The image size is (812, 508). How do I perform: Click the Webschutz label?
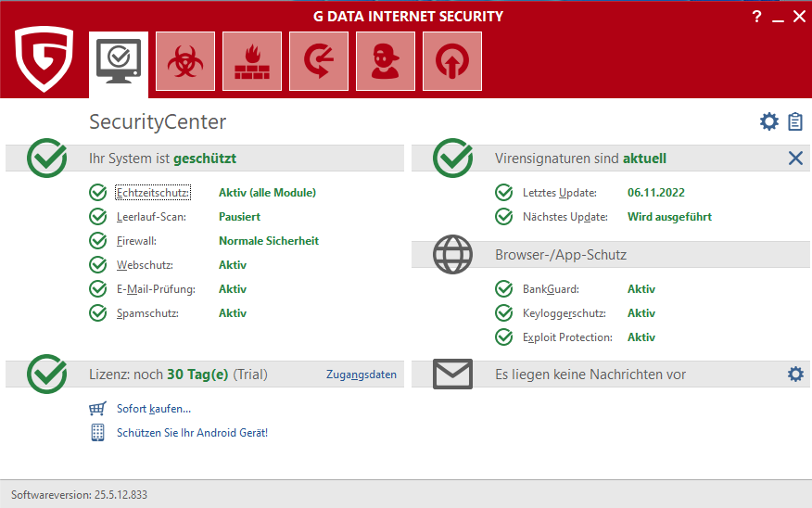(145, 265)
